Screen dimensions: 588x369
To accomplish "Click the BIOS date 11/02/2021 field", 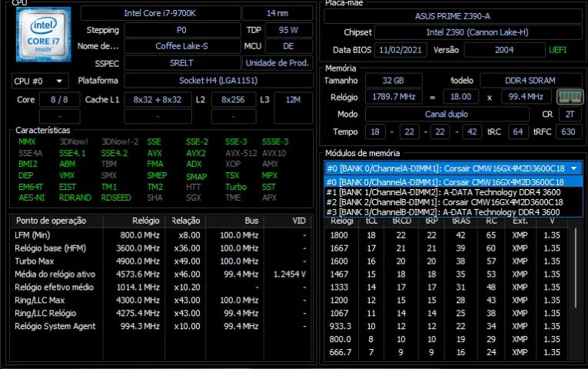I will (400, 50).
